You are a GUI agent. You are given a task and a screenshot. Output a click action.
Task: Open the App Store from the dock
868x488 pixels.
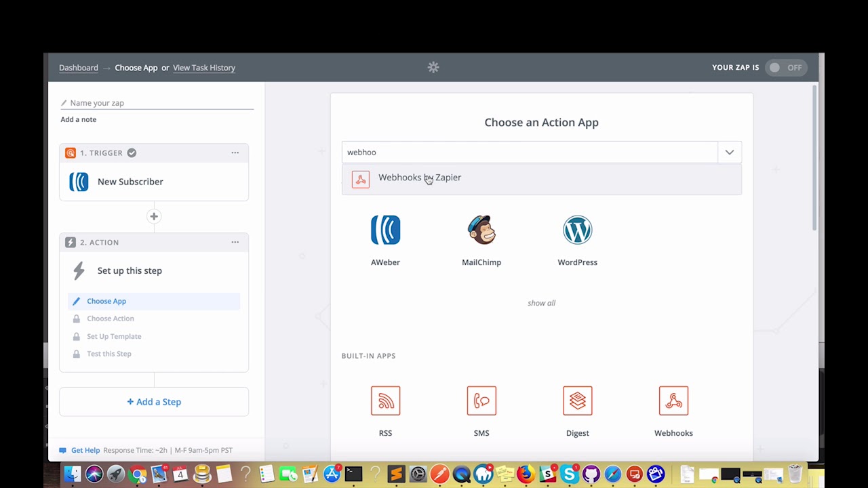pos(332,474)
